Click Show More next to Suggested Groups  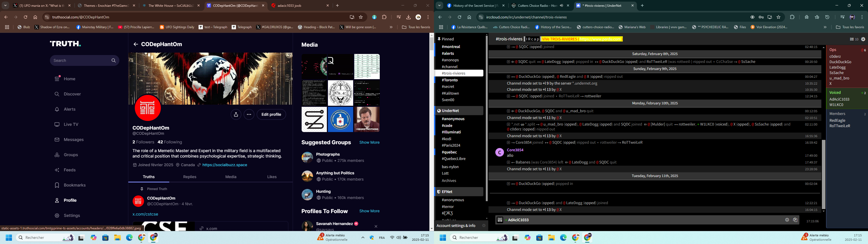coord(369,143)
